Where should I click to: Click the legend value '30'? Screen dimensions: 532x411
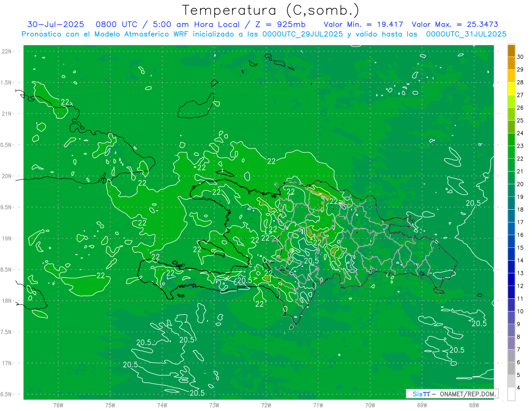pyautogui.click(x=520, y=57)
